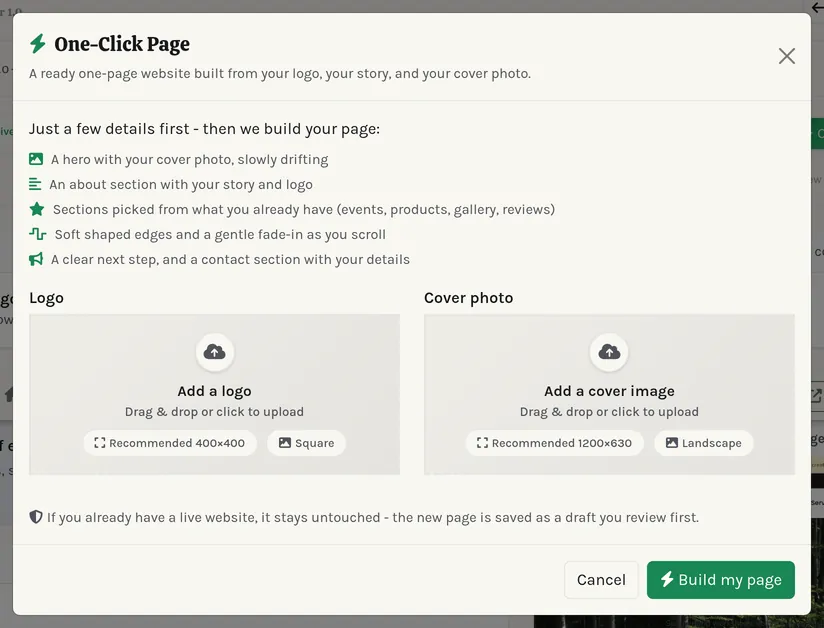Click 'Soft shaped edges and a gentle fade-in' line
Image resolution: width=824 pixels, height=628 pixels.
220,234
